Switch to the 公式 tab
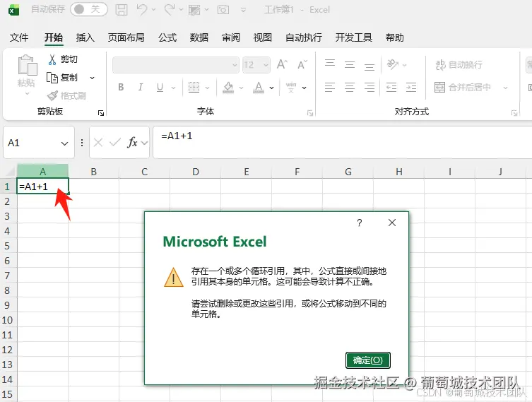This screenshot has height=402, width=532. click(167, 37)
